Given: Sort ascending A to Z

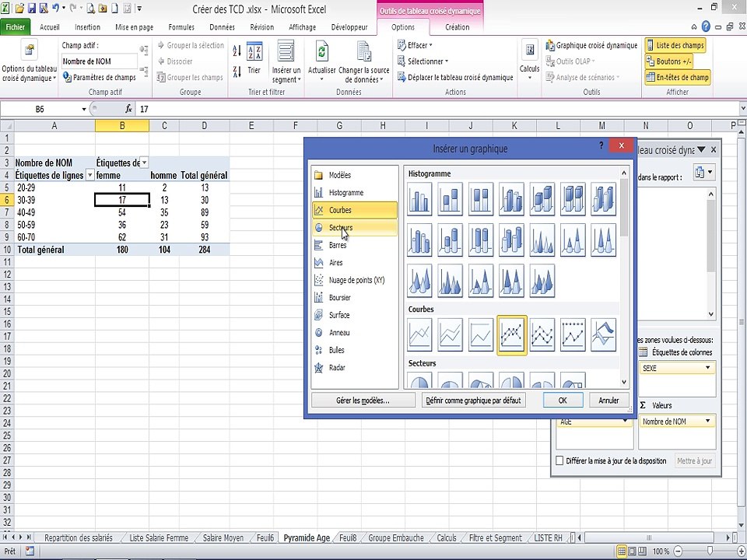Looking at the screenshot, I should coord(237,51).
